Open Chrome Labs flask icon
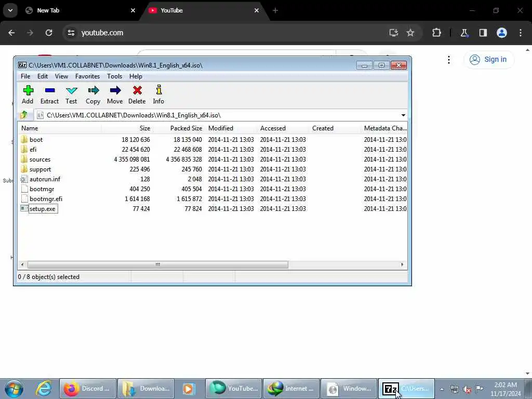Screen dimensions: 532x399 pyautogui.click(x=464, y=33)
